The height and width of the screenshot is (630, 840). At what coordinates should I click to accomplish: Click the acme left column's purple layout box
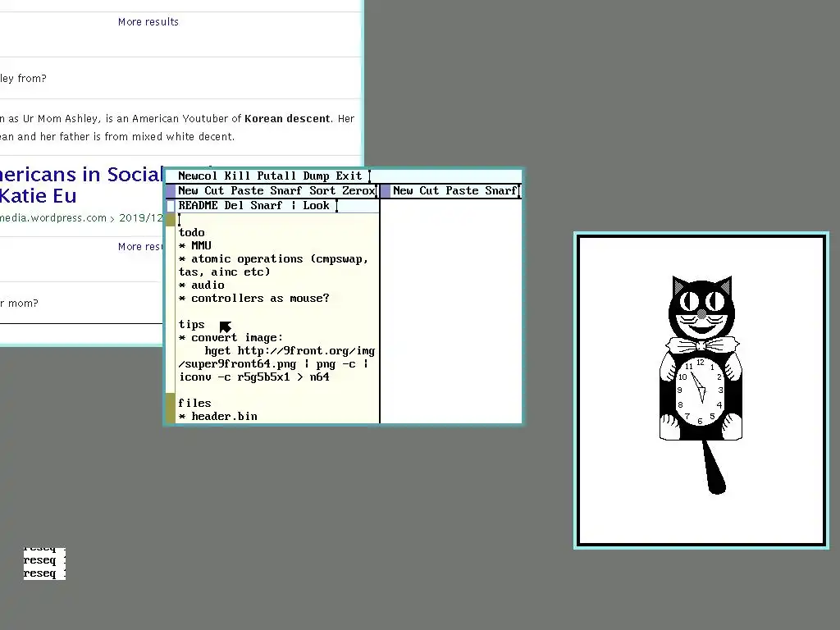pos(171,190)
